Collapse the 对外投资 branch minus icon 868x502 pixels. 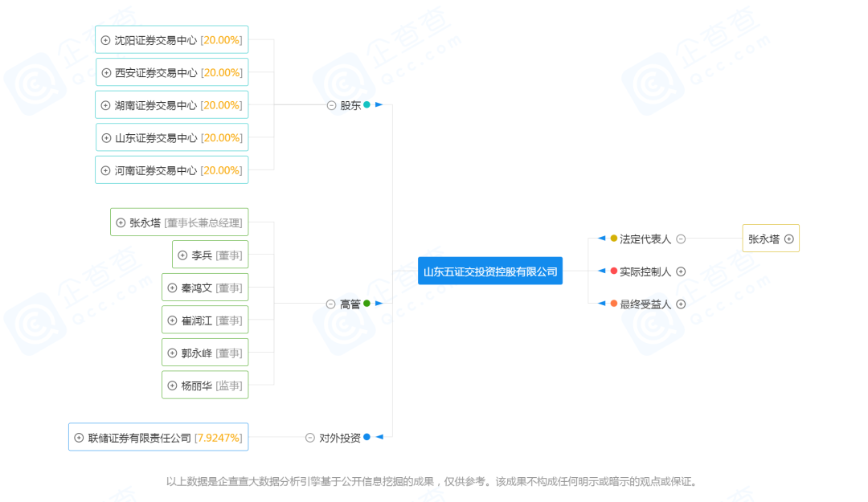click(x=310, y=438)
